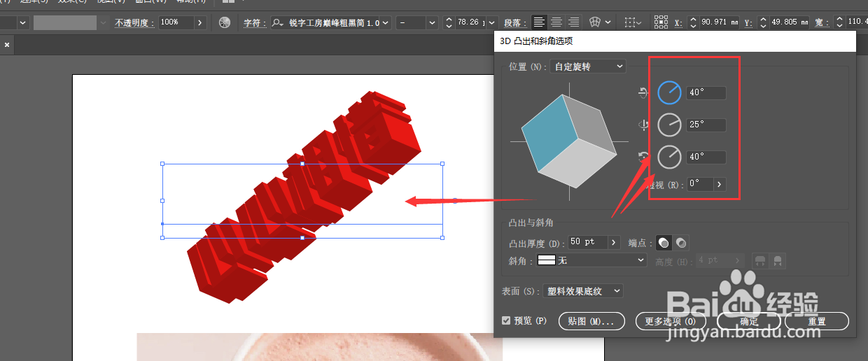
Task: Click the reference point locator icon
Action: click(661, 22)
